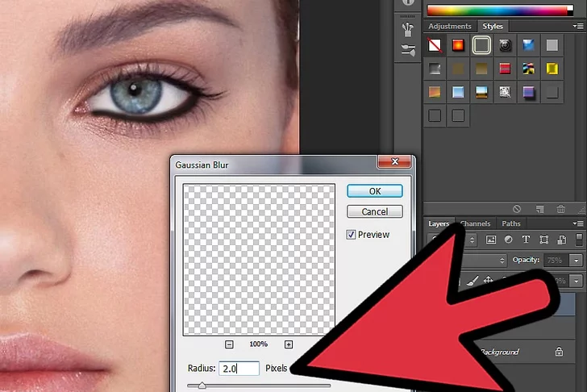This screenshot has height=392, width=587.
Task: Click the Radius slider handle
Action: pos(202,386)
